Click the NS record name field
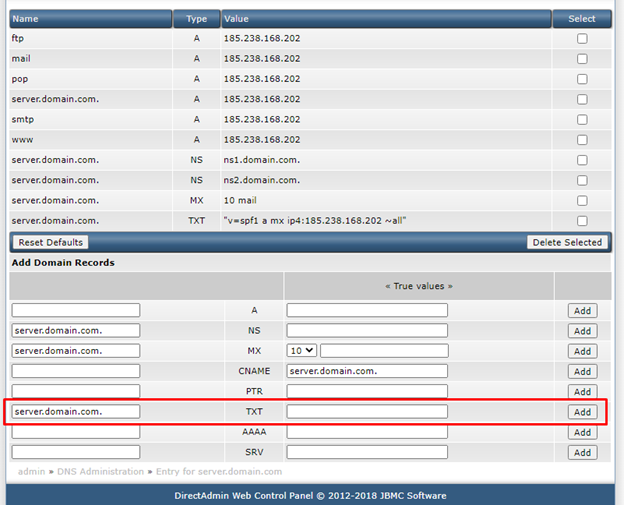Image resolution: width=624 pixels, height=505 pixels. 76,330
